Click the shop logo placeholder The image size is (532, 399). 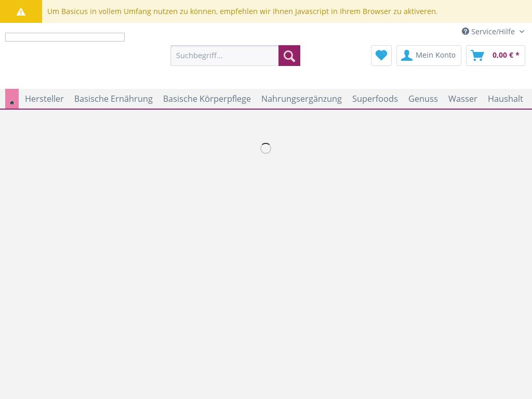click(x=65, y=37)
